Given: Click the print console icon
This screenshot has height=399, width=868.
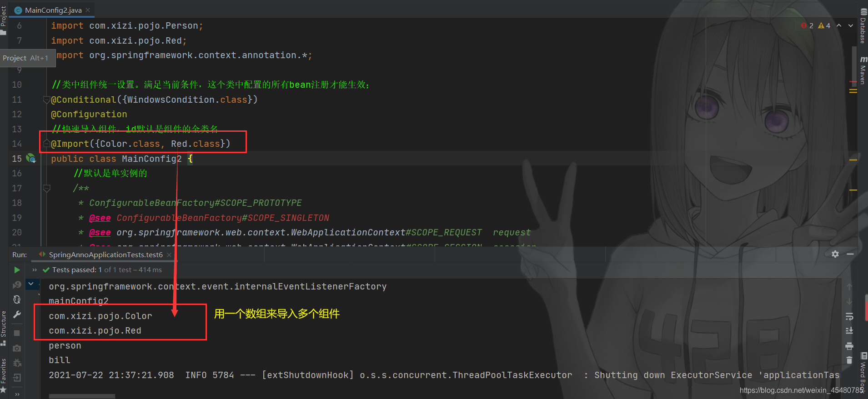Looking at the screenshot, I should (849, 346).
